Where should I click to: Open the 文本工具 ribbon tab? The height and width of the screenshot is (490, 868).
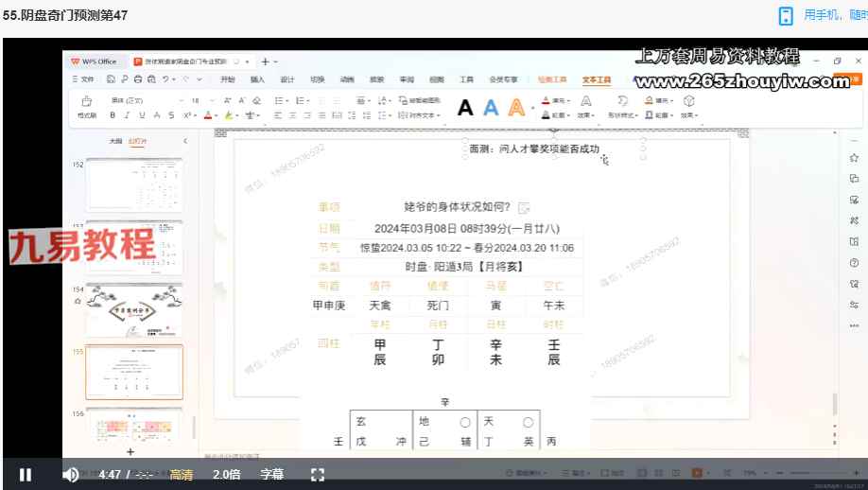pyautogui.click(x=597, y=79)
